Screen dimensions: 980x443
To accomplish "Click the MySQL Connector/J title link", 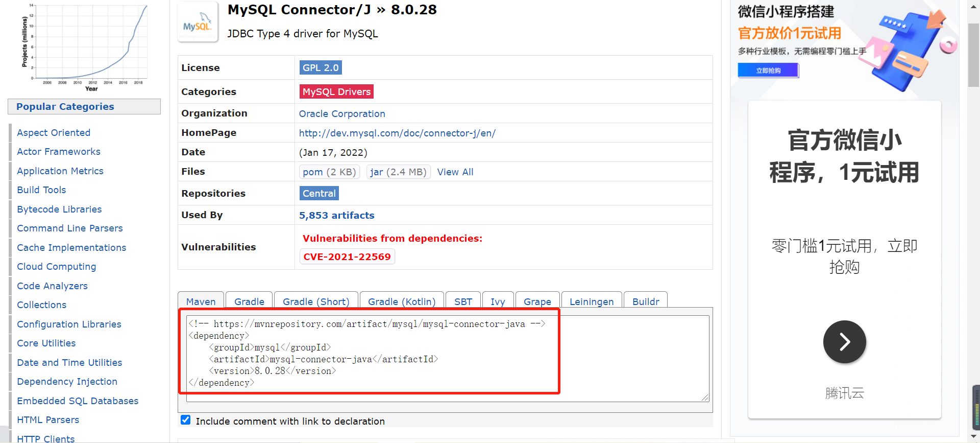I will (x=299, y=10).
